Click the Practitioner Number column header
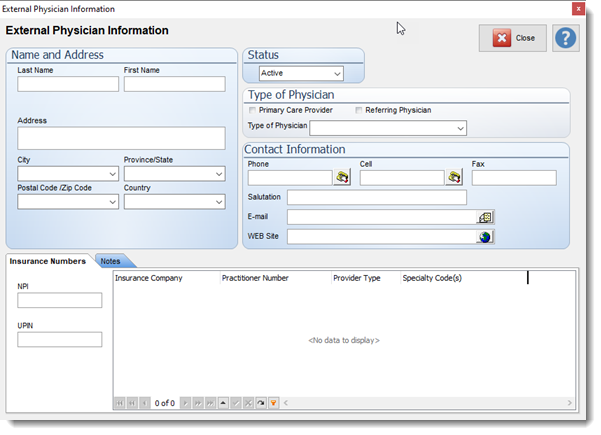The height and width of the screenshot is (435, 601). coord(276,278)
